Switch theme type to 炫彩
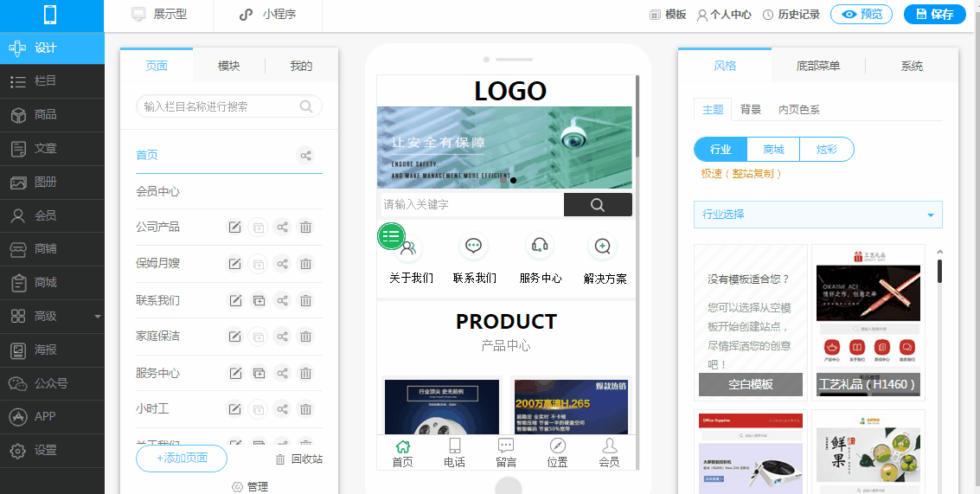The height and width of the screenshot is (494, 980). click(x=826, y=150)
